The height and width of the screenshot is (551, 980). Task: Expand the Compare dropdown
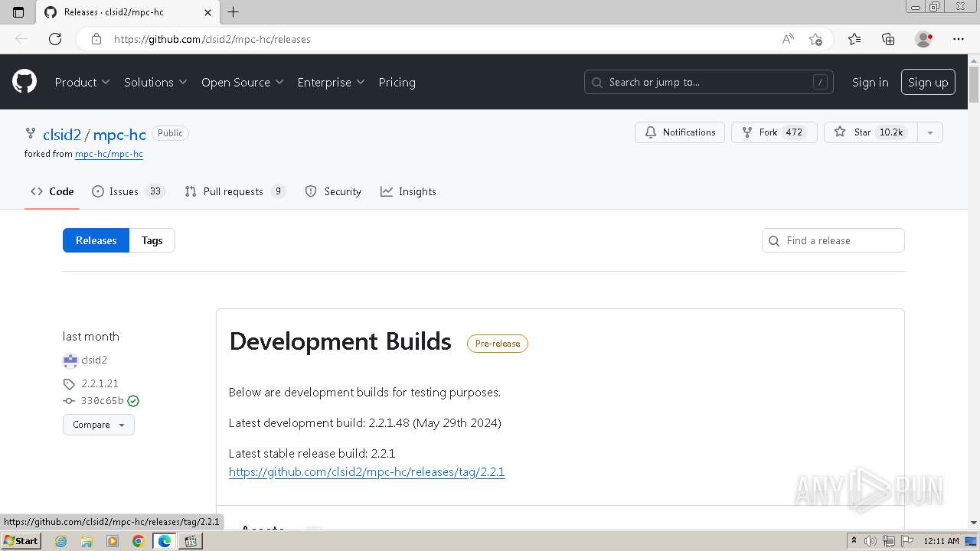[x=99, y=425]
